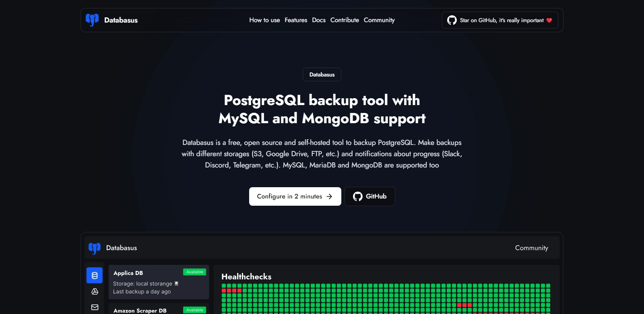This screenshot has height=314, width=644.
Task: Go to the Features section
Action: [x=296, y=20]
